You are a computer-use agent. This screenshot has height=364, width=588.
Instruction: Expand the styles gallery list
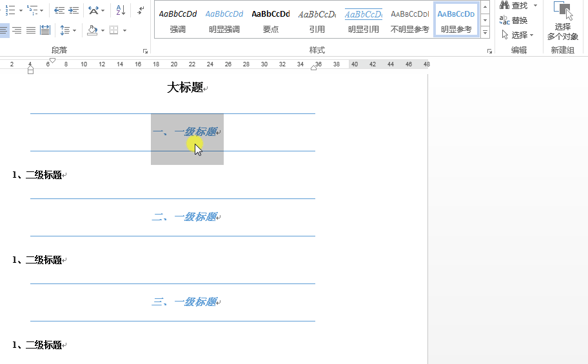coord(485,33)
